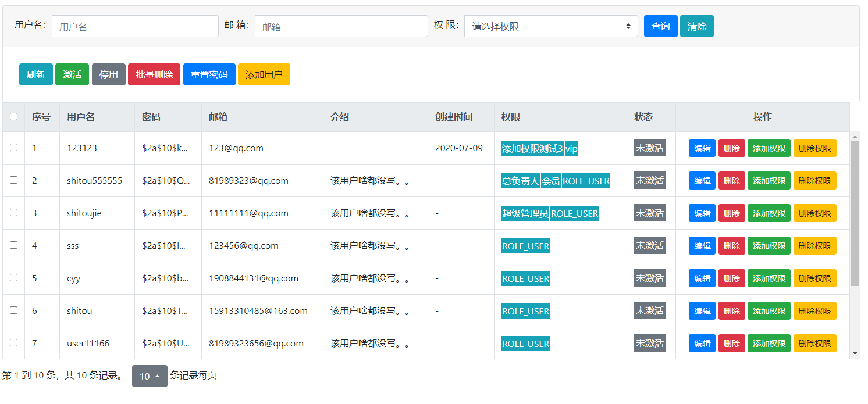Click the gray 停用 button
This screenshot has height=404, width=868.
coord(109,74)
